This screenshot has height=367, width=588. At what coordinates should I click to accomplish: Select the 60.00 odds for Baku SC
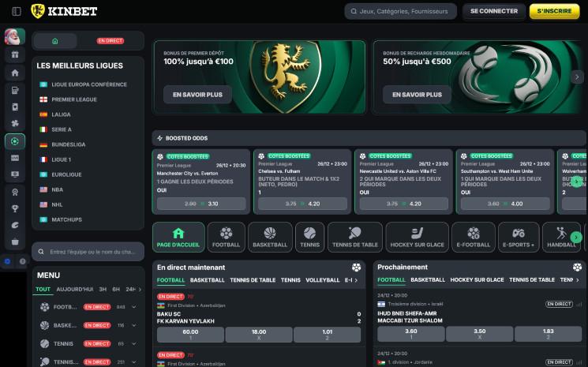(190, 334)
